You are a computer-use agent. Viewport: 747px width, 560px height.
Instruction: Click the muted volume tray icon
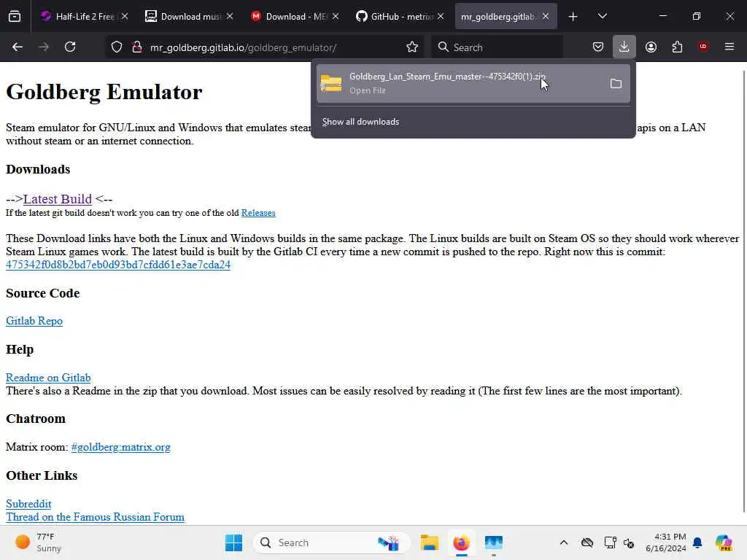[x=629, y=542]
